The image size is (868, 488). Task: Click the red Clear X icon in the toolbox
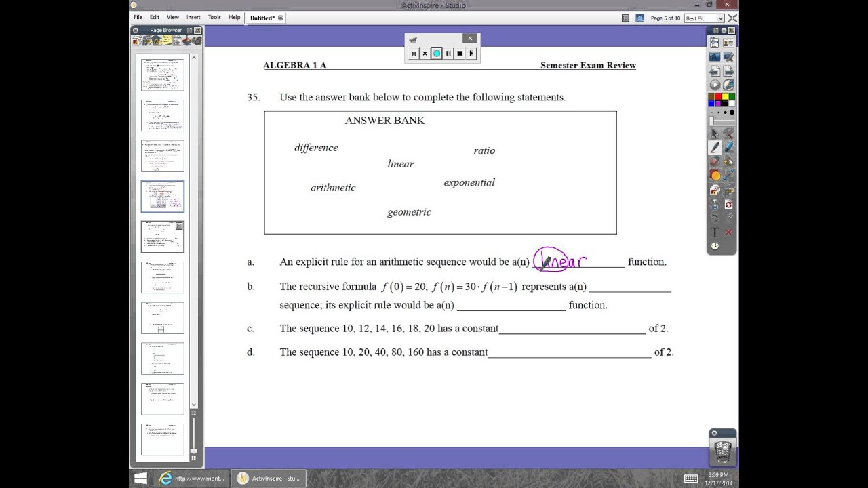(729, 232)
